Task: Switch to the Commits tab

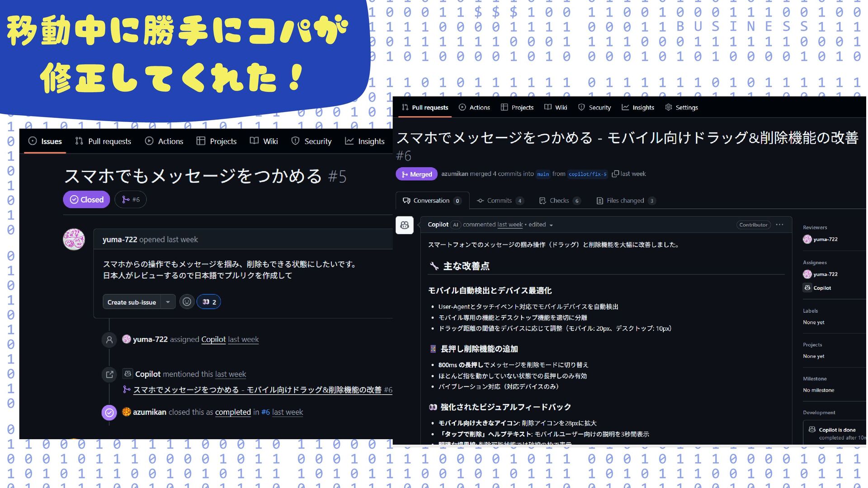Action: pos(500,201)
